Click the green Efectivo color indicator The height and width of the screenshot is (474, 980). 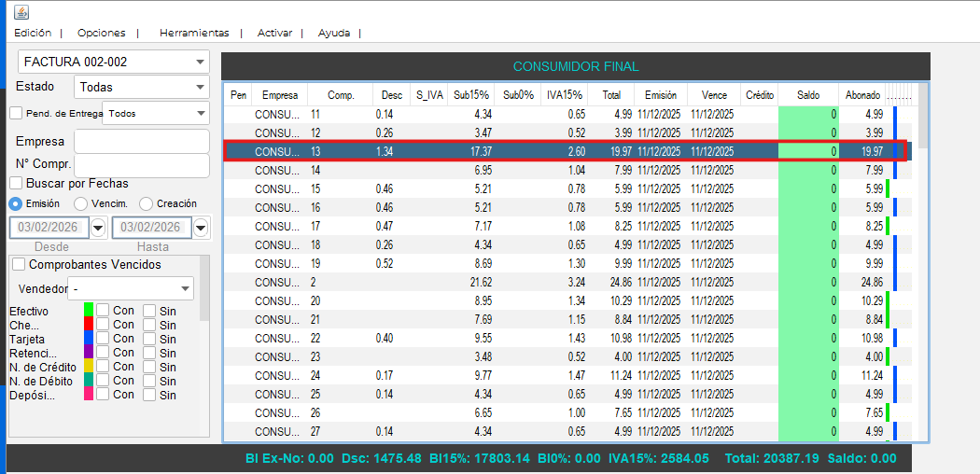89,311
